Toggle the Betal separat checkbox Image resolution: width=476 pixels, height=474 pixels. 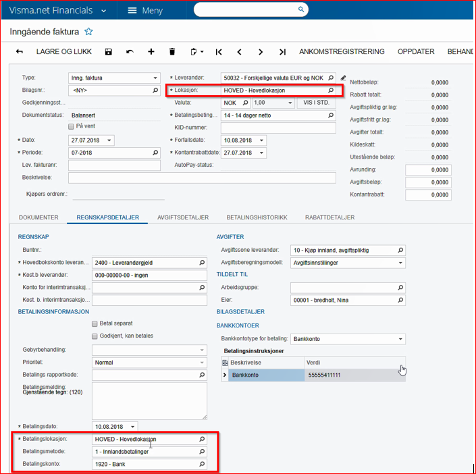(95, 323)
